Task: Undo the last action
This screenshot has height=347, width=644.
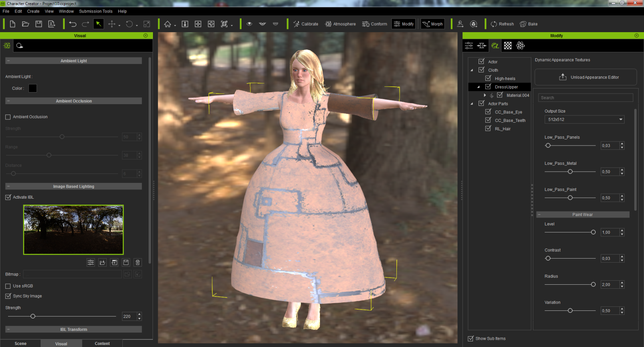Action: pos(72,24)
